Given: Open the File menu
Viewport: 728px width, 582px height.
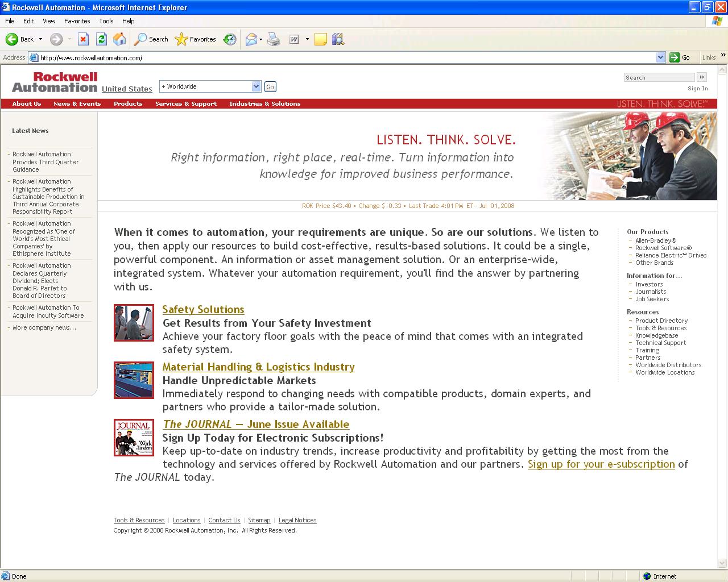Looking at the screenshot, I should (x=10, y=21).
